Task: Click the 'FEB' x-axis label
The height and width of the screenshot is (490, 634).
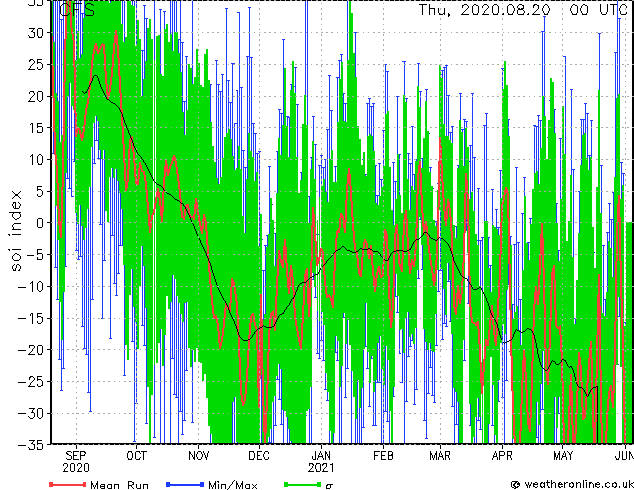Action: tap(383, 456)
